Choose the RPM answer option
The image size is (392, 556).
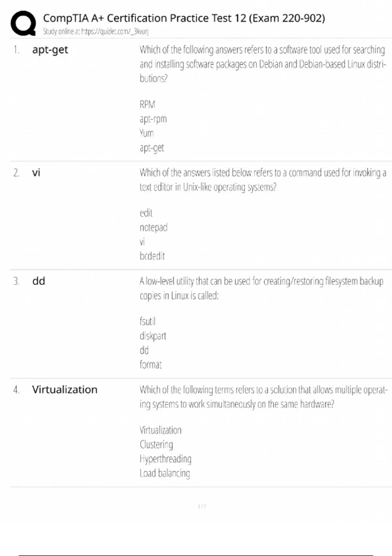[147, 104]
